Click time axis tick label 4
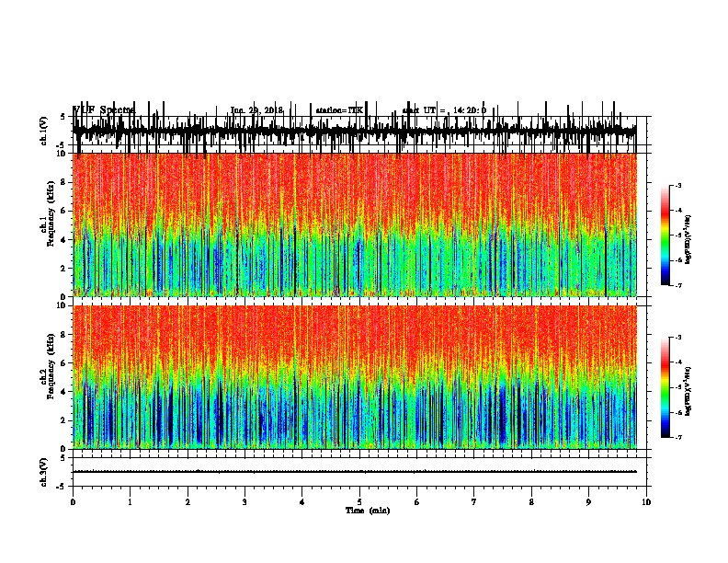The image size is (728, 563). coord(302,501)
